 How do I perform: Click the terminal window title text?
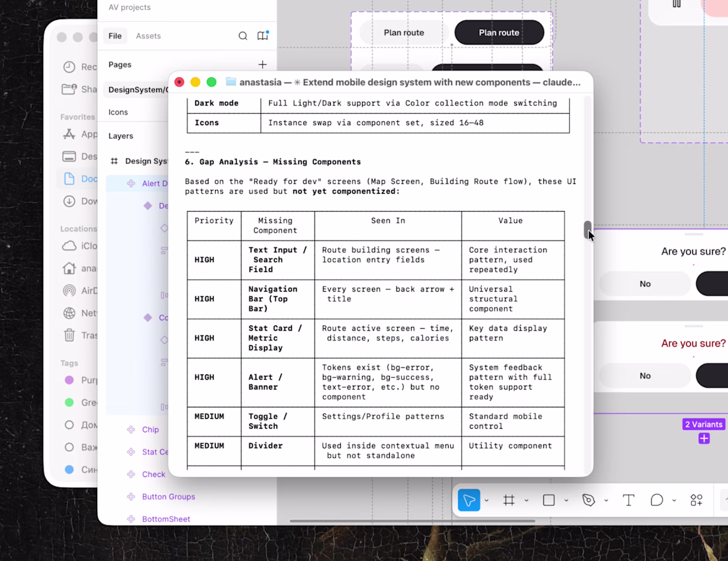point(410,82)
